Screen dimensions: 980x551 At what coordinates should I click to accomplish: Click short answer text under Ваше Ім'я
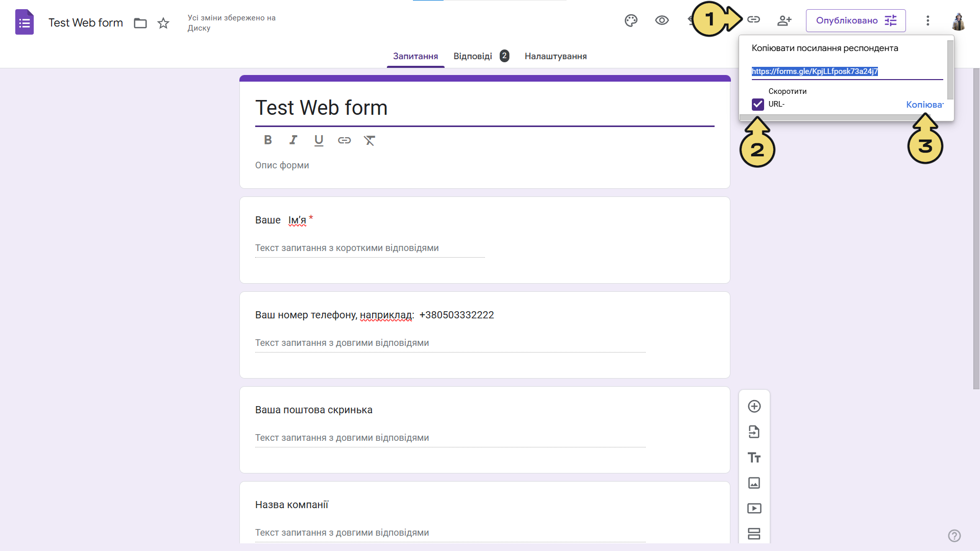(347, 248)
